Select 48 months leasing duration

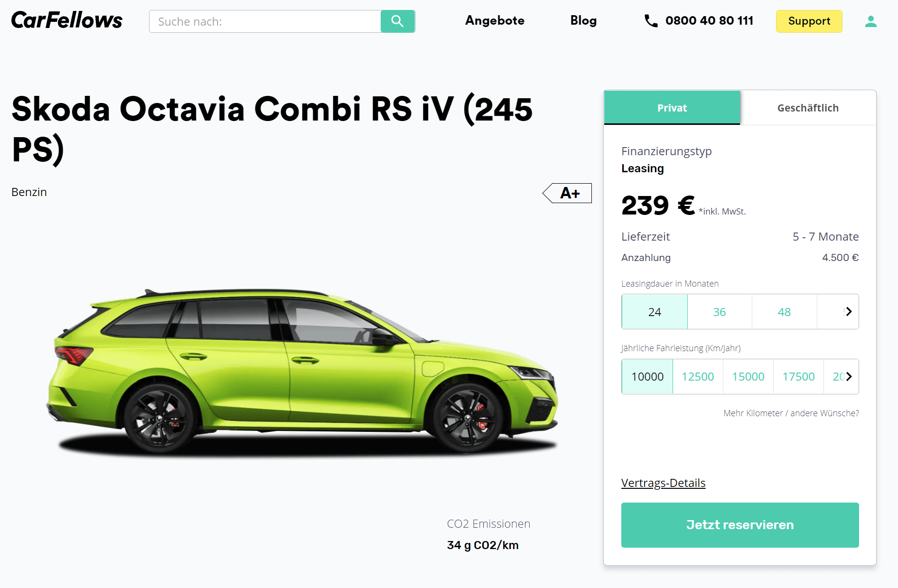click(784, 312)
